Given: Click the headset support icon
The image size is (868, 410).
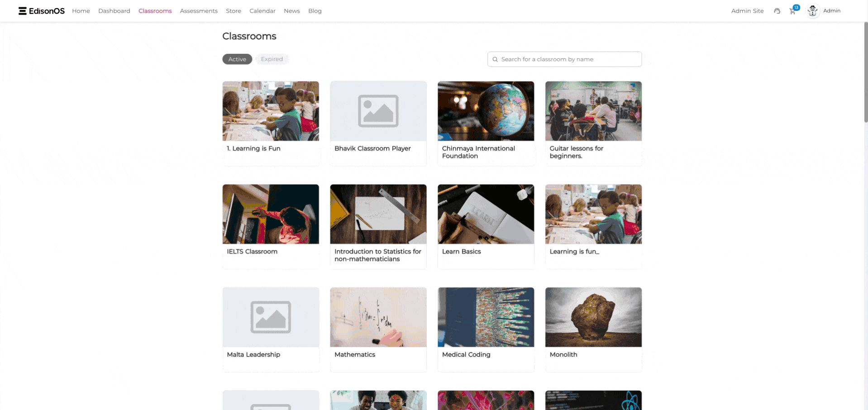Looking at the screenshot, I should point(777,11).
